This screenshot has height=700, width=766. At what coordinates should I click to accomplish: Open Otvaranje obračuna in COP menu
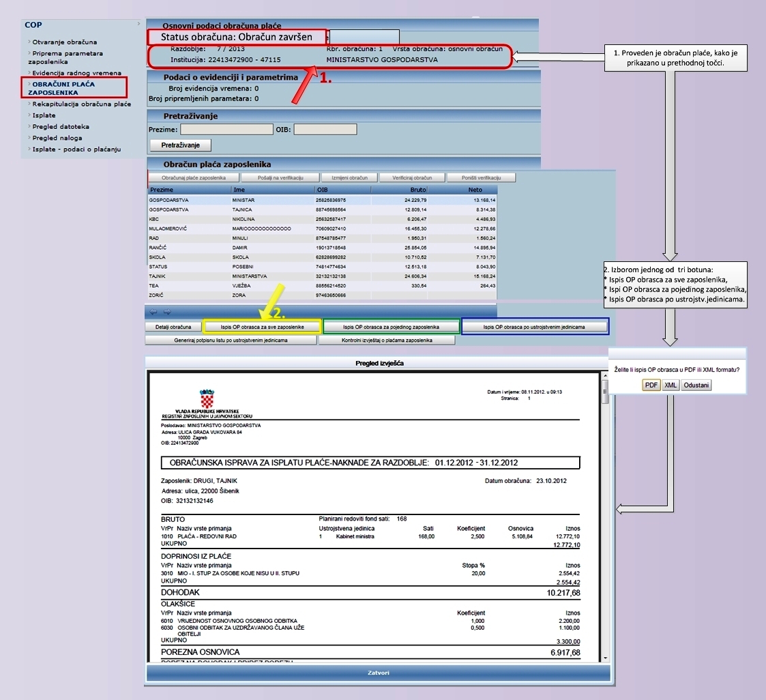pyautogui.click(x=65, y=42)
